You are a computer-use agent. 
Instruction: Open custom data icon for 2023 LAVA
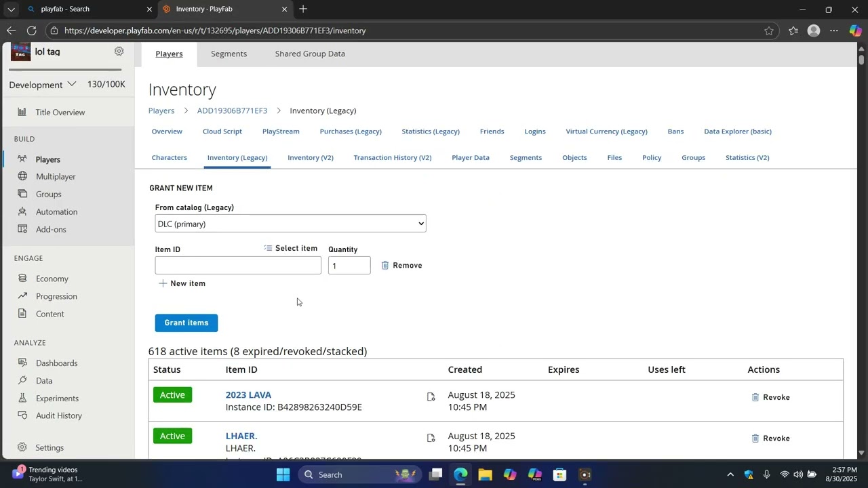click(x=431, y=396)
